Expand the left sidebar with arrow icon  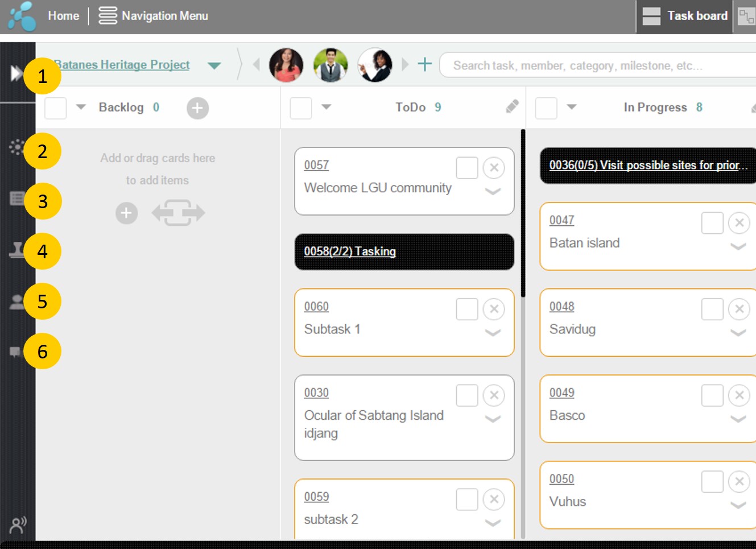pyautogui.click(x=16, y=73)
